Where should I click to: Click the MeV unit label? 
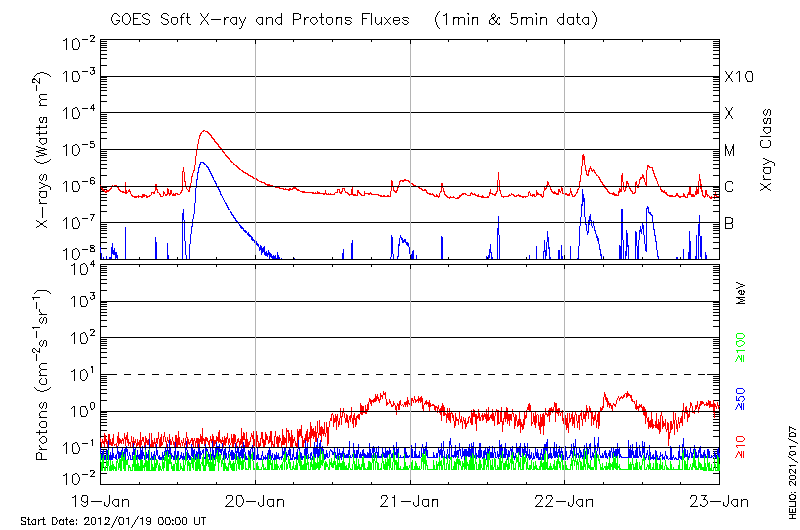(741, 292)
